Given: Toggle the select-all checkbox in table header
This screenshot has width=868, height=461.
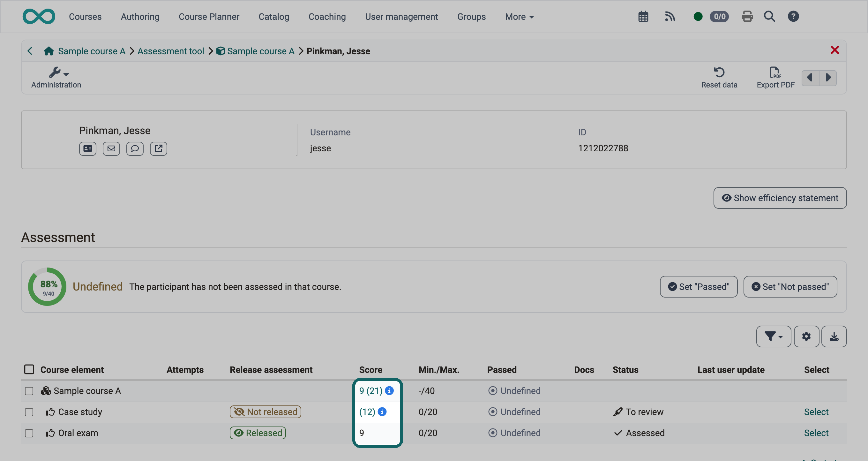Looking at the screenshot, I should 29,370.
